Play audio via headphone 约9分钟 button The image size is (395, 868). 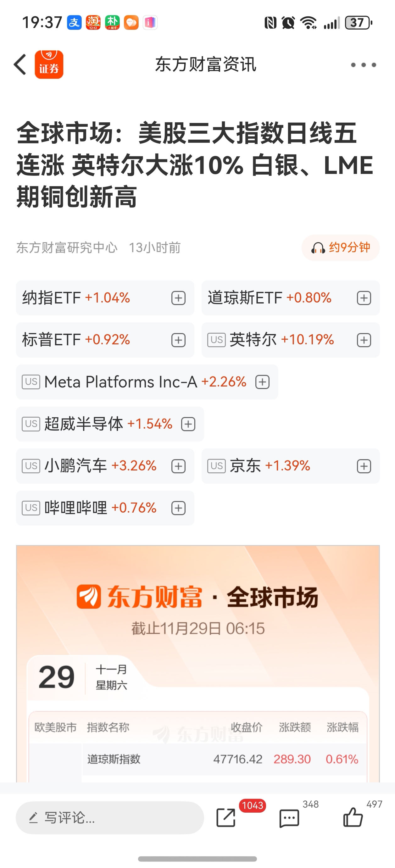tap(341, 248)
